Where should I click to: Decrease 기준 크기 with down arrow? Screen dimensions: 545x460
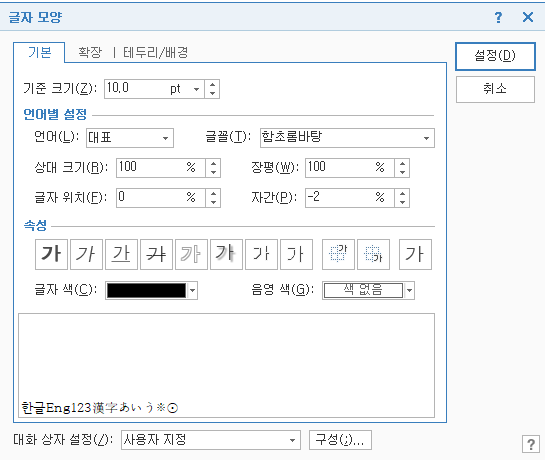(x=212, y=94)
